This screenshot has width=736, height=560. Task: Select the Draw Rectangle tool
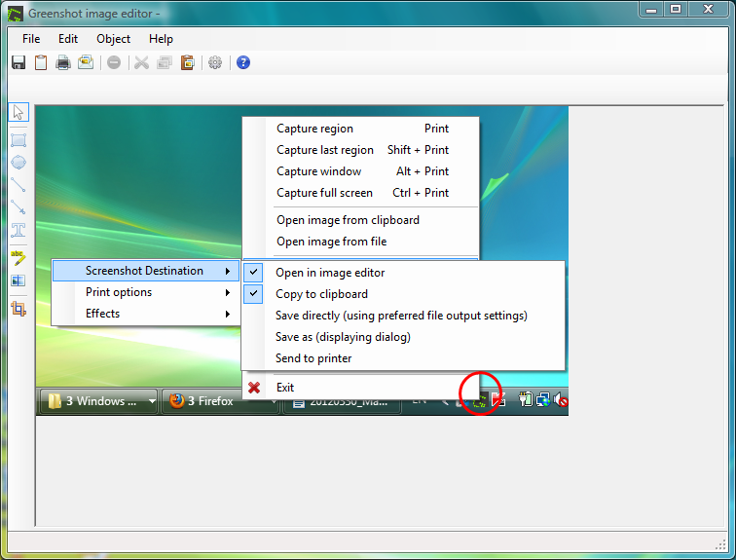pos(18,139)
